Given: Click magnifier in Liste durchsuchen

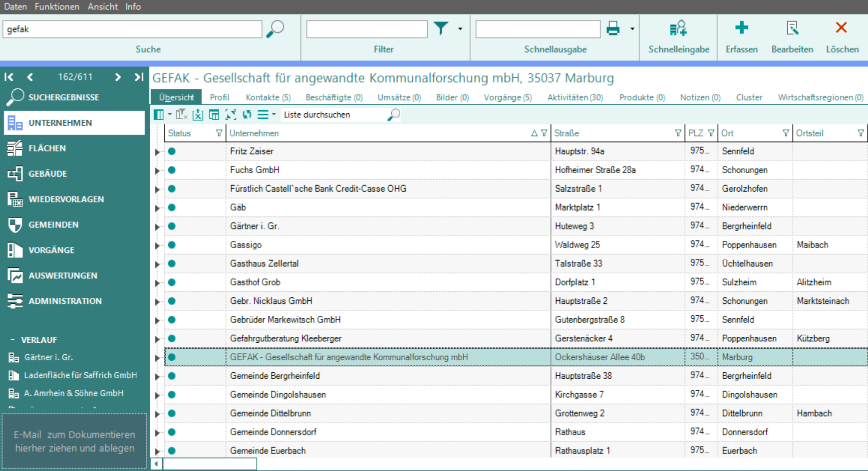Looking at the screenshot, I should pos(394,115).
